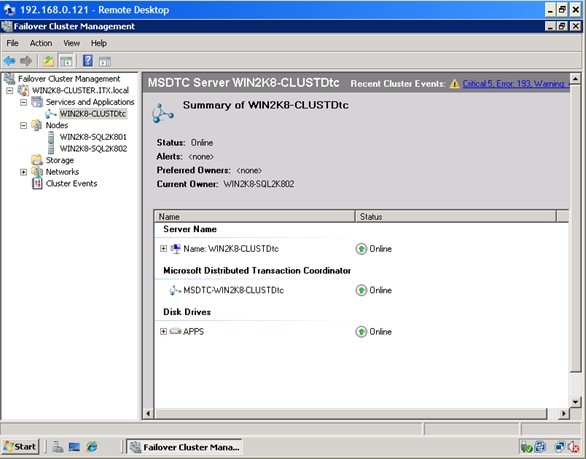Select the Nodes folder in the tree
The width and height of the screenshot is (586, 459).
57,125
